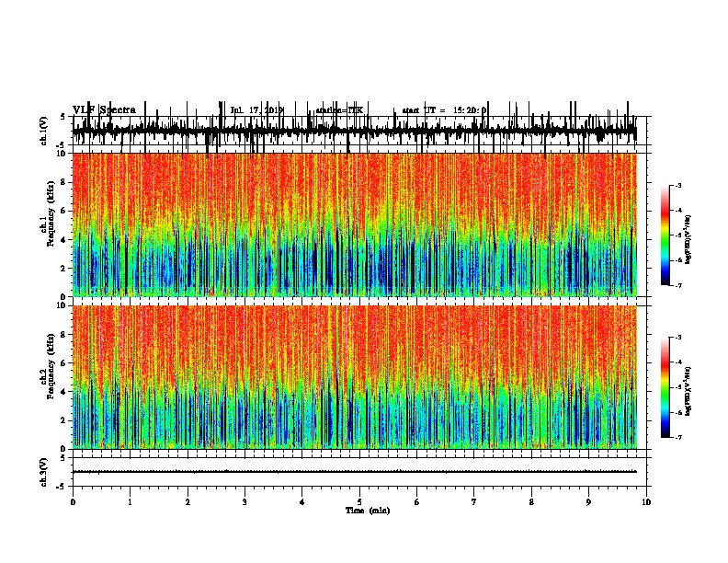Image resolution: width=728 pixels, height=563 pixels.
Task: Click time axis tick label '1'
Action: coord(130,502)
